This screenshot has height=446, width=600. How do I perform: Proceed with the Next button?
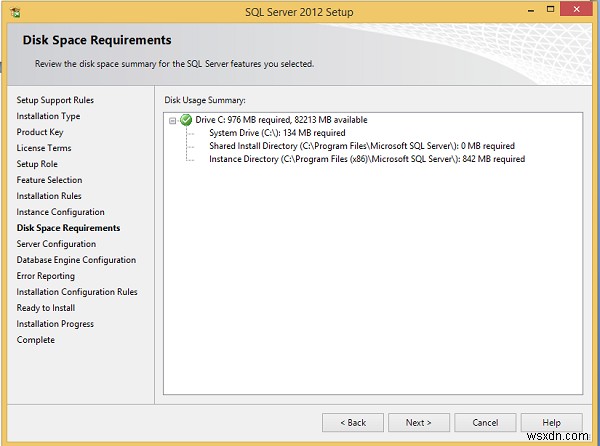point(419,423)
